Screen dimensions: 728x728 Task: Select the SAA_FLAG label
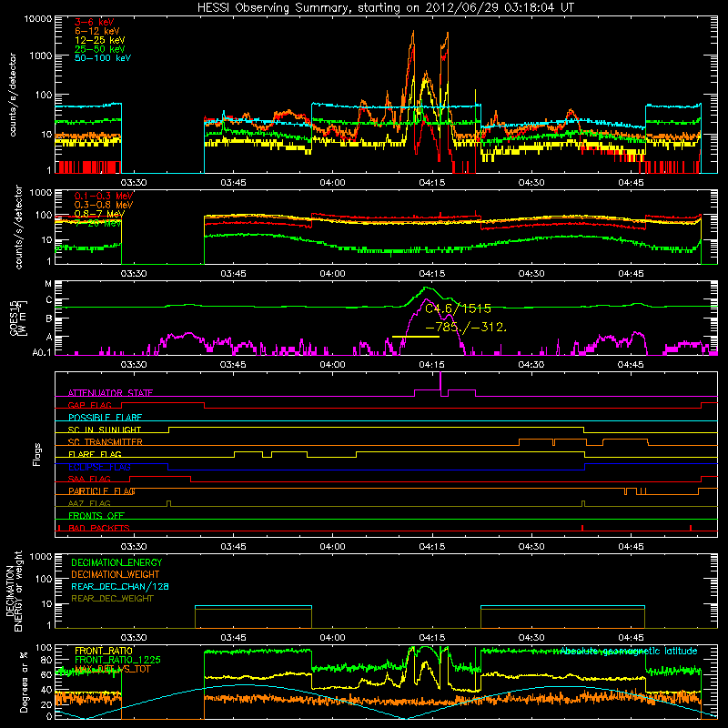tap(89, 479)
